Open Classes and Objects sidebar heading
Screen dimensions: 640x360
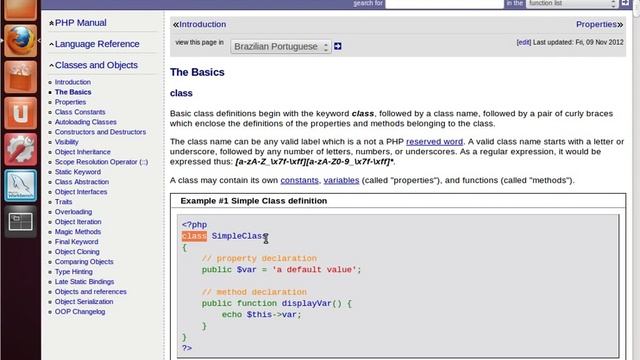pyautogui.click(x=96, y=65)
